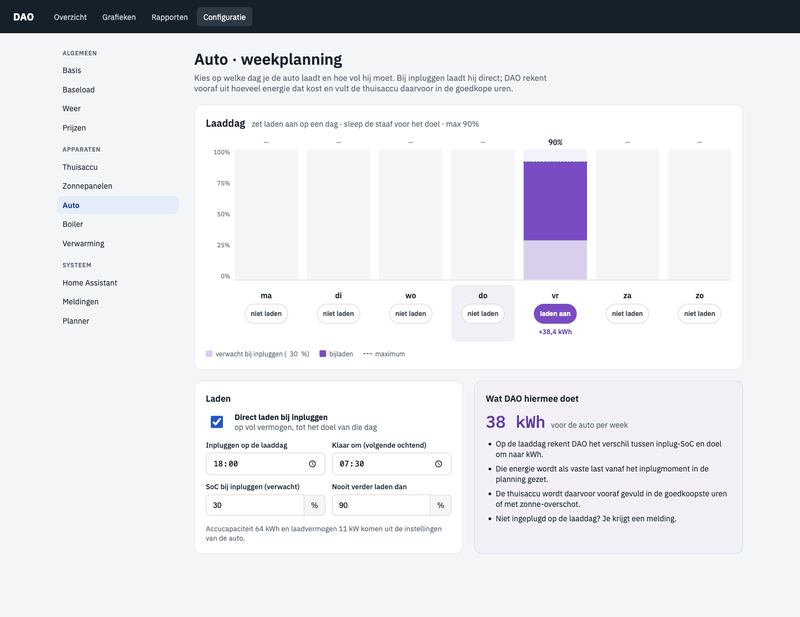Click the 'do' day label

pyautogui.click(x=483, y=295)
